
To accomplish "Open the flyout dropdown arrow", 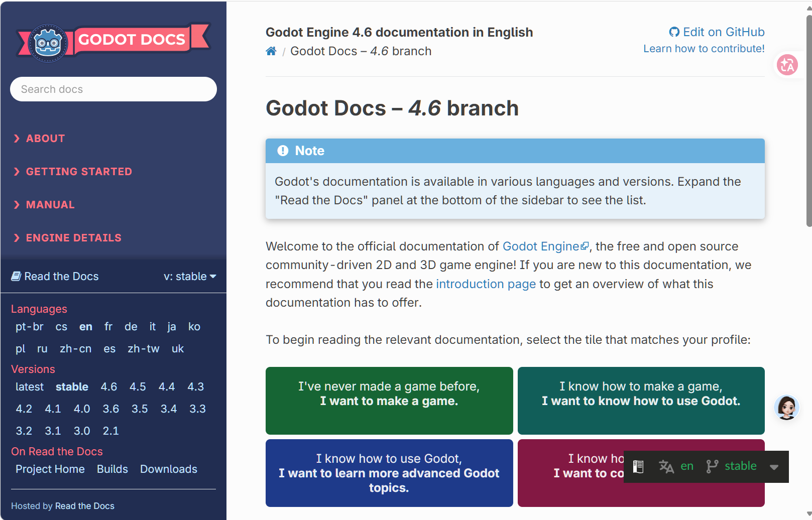I will (x=774, y=467).
